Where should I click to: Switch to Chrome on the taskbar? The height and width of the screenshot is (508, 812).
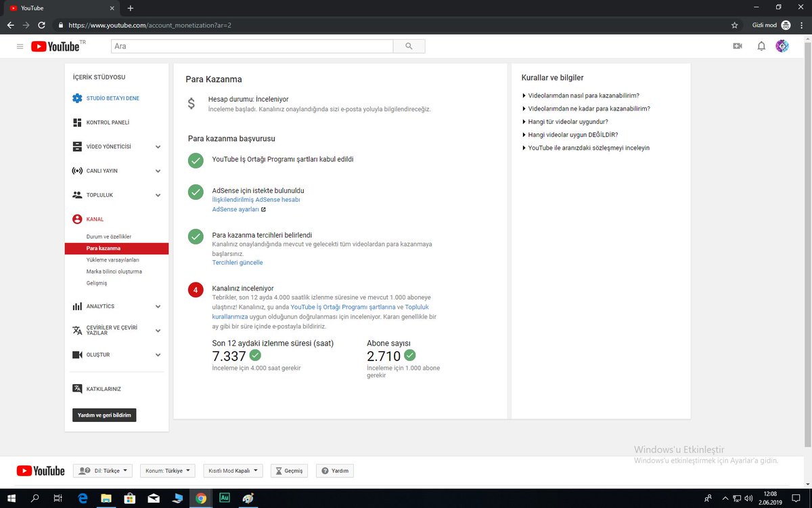pos(201,499)
